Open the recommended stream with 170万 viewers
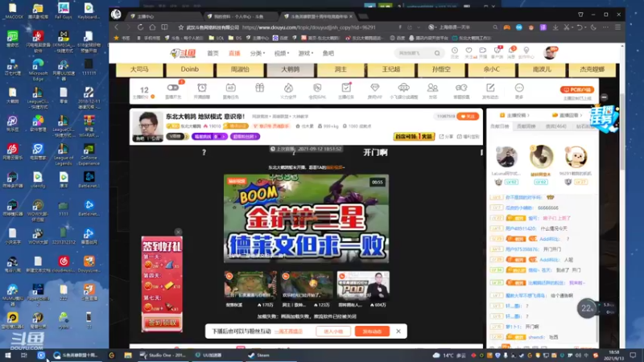Viewport: 644px width, 362px height. [x=250, y=285]
